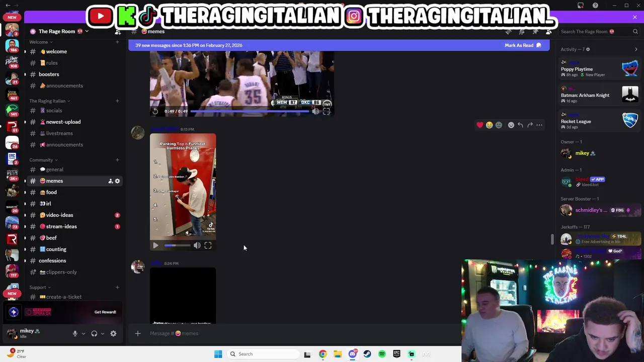Forward the message with forward arrow
Screen dimensions: 644x362
point(530,125)
